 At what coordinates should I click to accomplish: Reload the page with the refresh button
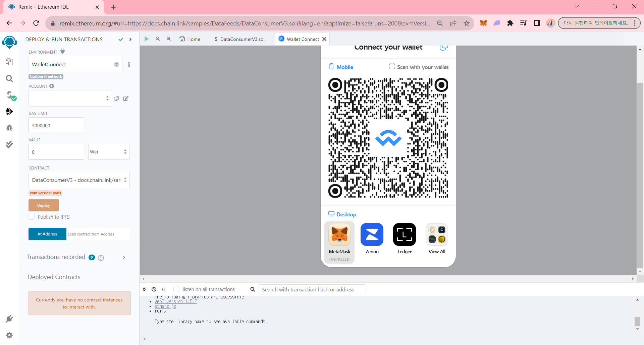(36, 23)
